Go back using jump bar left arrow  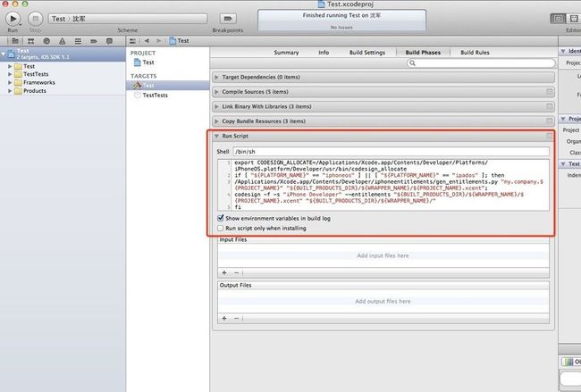147,41
